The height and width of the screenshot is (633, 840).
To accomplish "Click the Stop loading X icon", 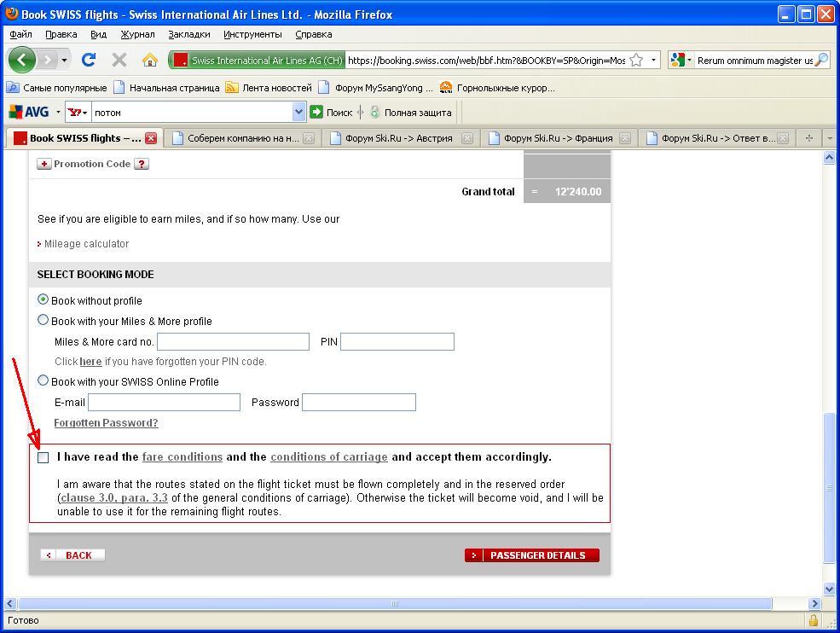I will 119,60.
